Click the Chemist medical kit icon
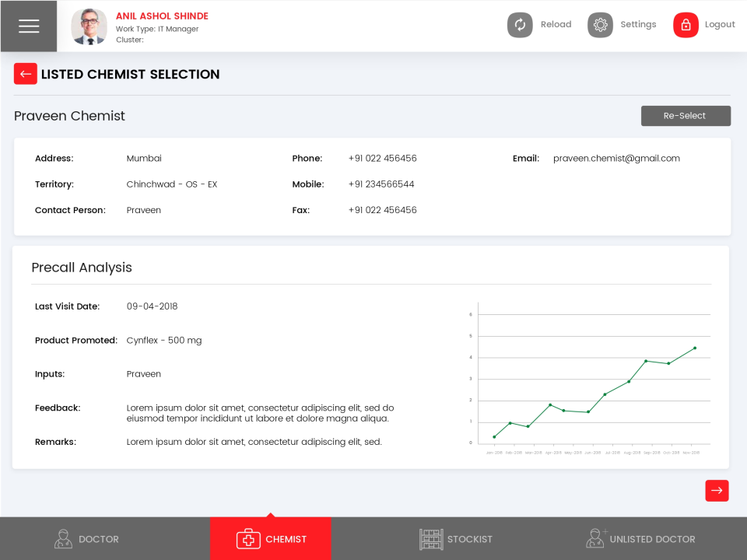Image resolution: width=747 pixels, height=560 pixels. [249, 538]
